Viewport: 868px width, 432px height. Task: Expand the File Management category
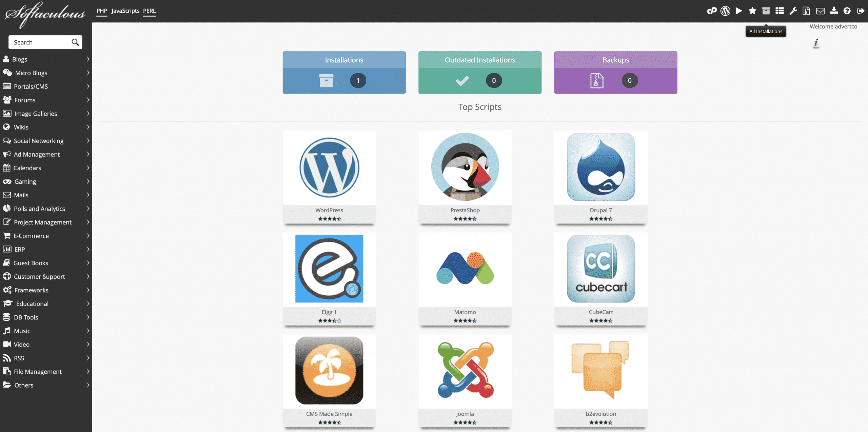46,371
